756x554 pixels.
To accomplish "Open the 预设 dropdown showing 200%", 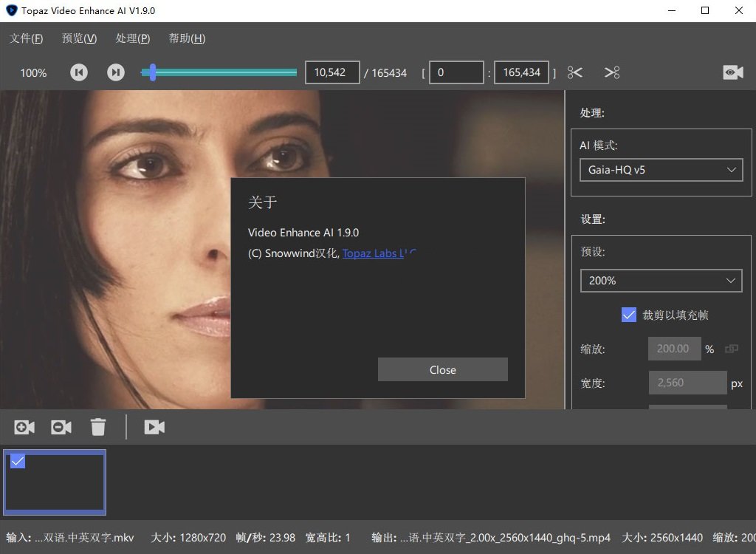I will [x=661, y=281].
